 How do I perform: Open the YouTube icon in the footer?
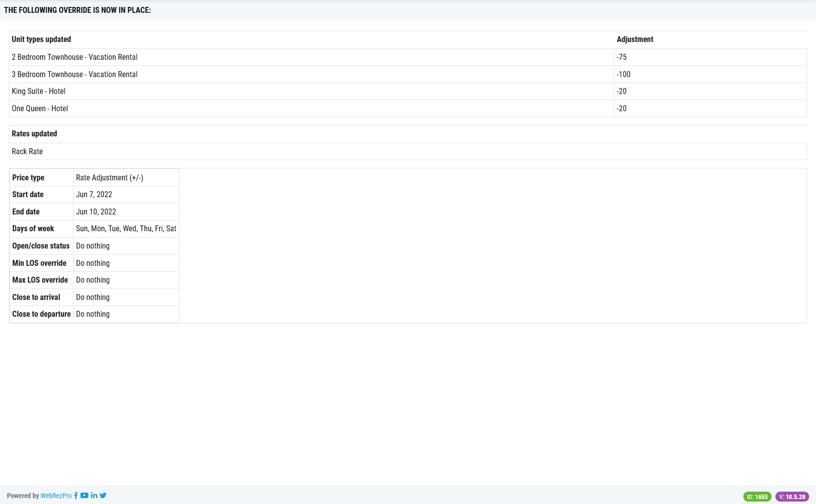pyautogui.click(x=85, y=495)
